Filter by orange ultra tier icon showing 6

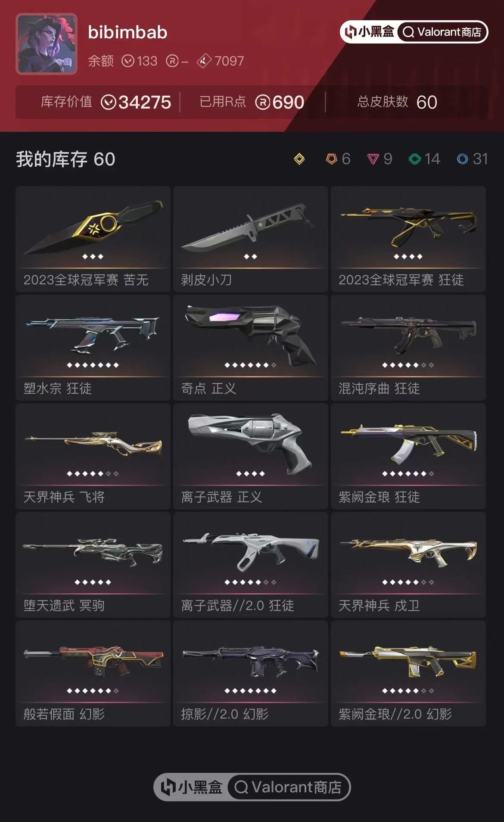pyautogui.click(x=338, y=159)
